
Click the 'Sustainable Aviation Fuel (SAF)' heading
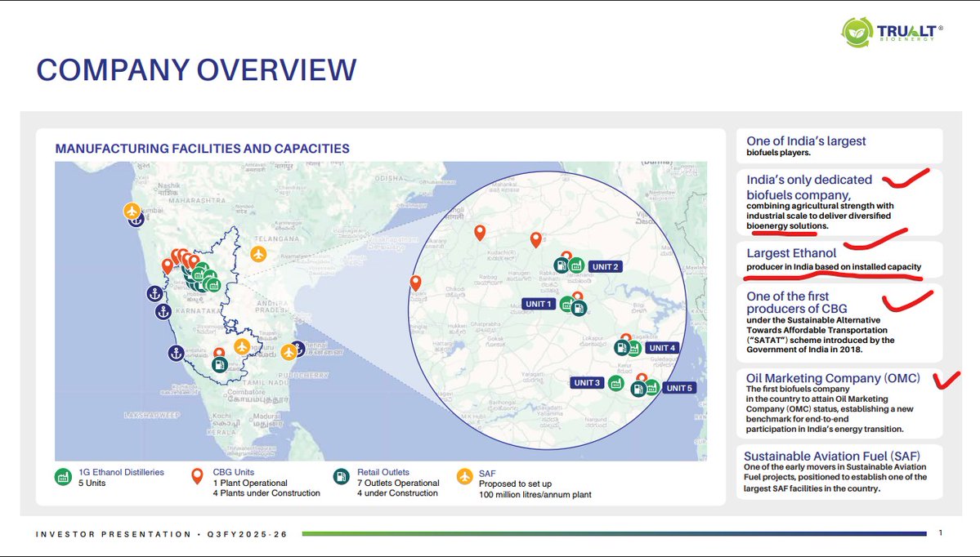pyautogui.click(x=832, y=456)
